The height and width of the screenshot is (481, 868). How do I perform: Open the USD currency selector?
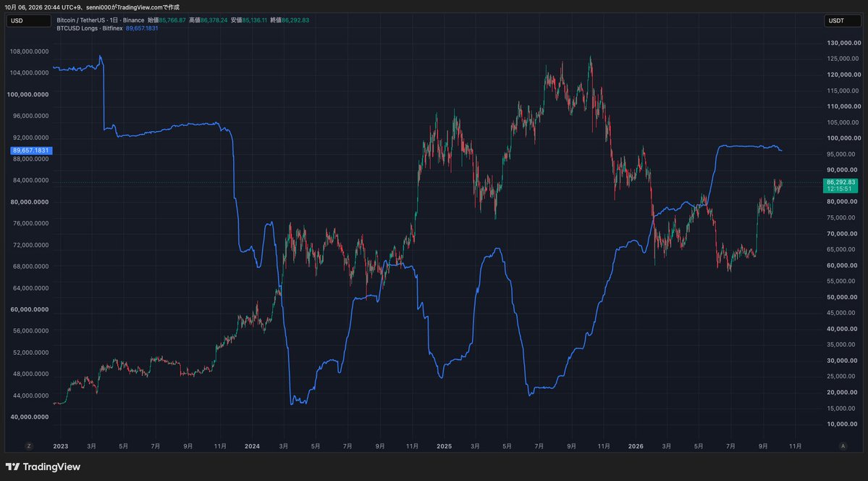click(29, 21)
